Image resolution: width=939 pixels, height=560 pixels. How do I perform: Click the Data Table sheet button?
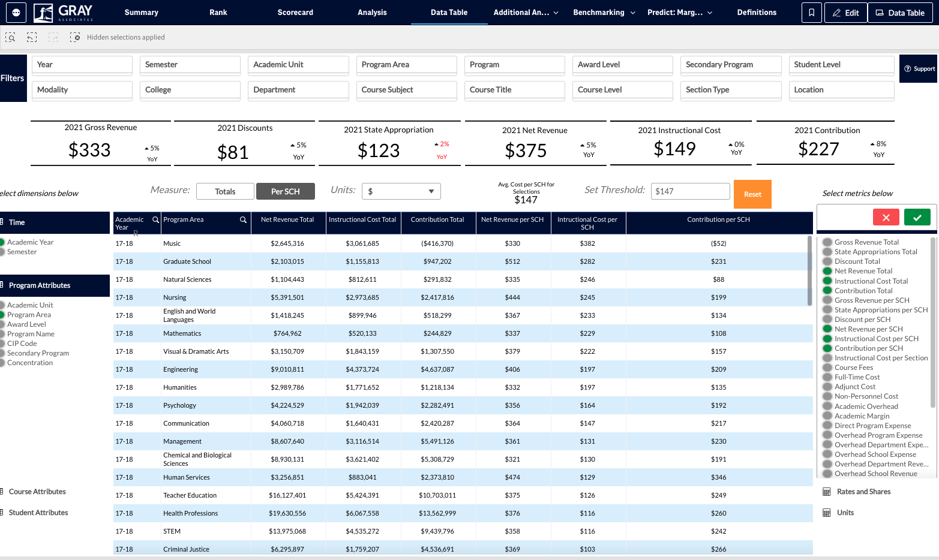tap(900, 13)
